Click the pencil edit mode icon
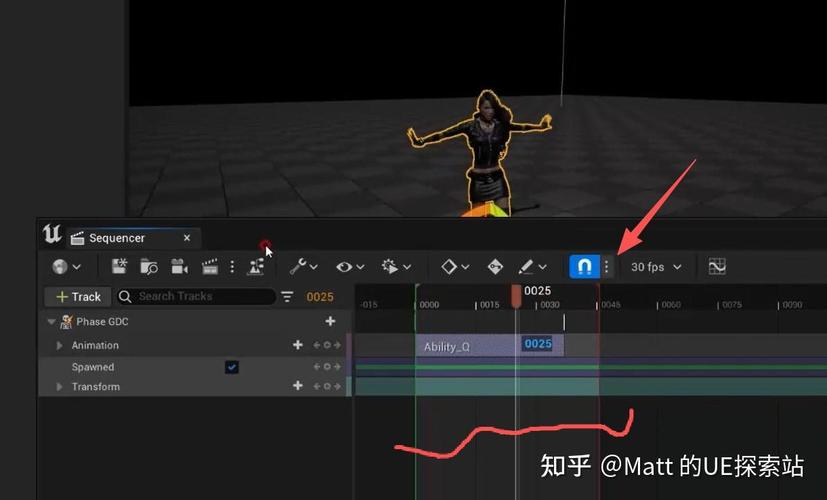The height and width of the screenshot is (500, 827). pos(526,266)
